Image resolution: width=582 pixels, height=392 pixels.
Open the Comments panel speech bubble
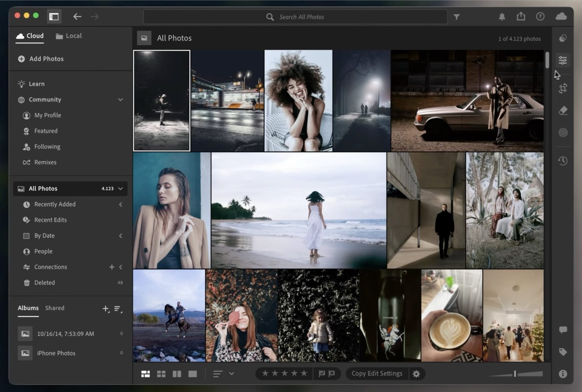click(563, 330)
